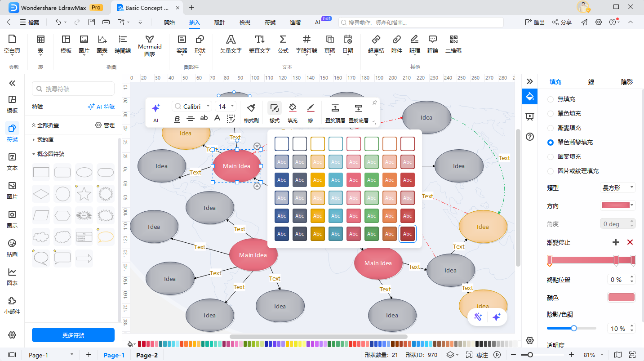Open the clipart (貼圖) sidebar panel

tap(12, 248)
